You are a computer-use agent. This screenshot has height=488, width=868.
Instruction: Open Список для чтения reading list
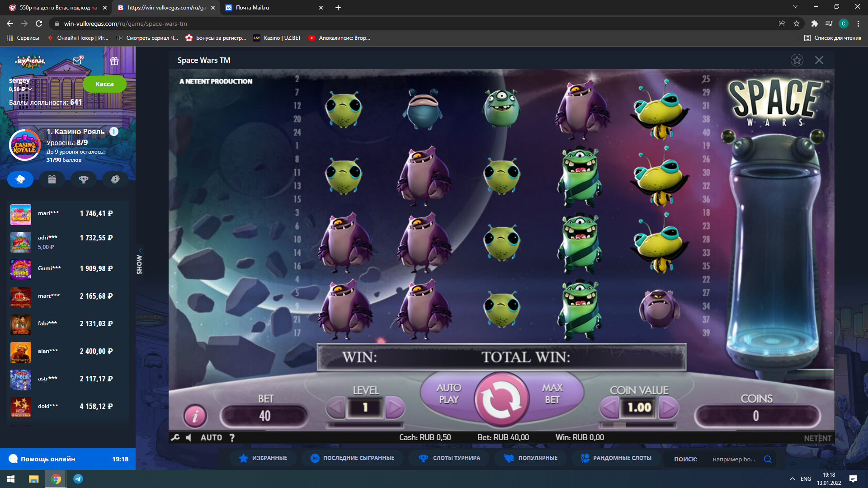pos(833,38)
